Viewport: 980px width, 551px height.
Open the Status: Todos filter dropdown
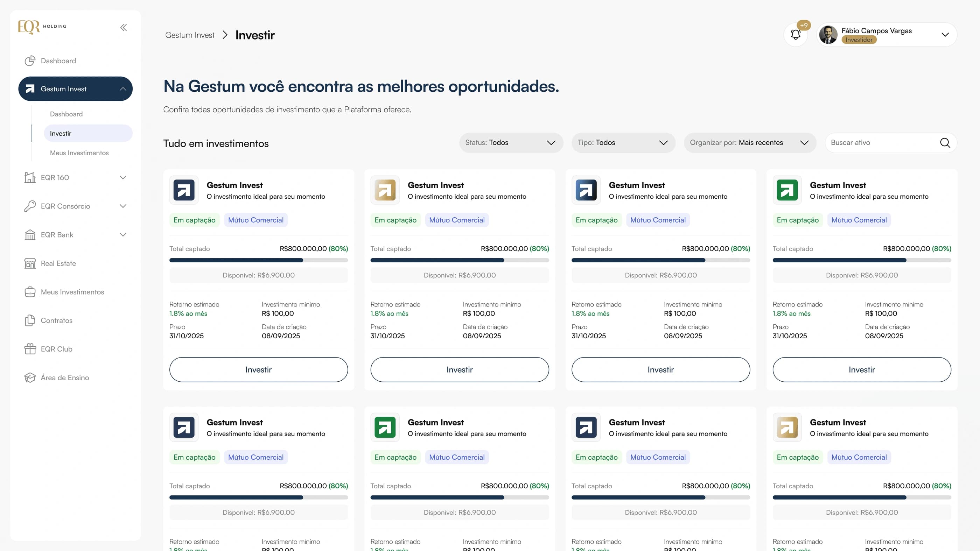(x=511, y=143)
